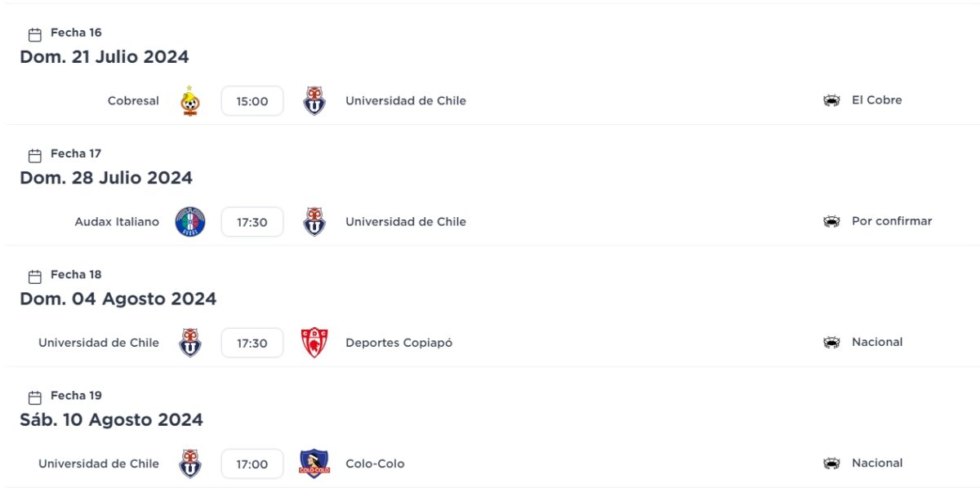Click the 17:00 kickoff time box
The width and height of the screenshot is (980, 501).
[252, 463]
